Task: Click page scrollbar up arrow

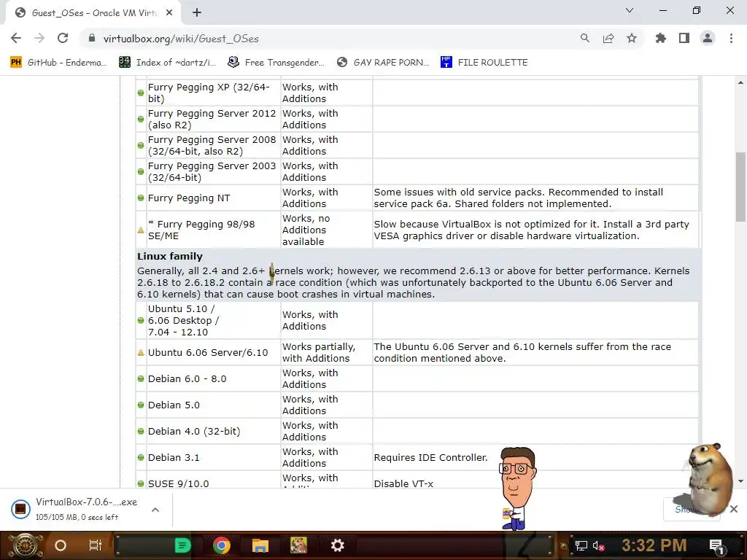Action: 740,82
